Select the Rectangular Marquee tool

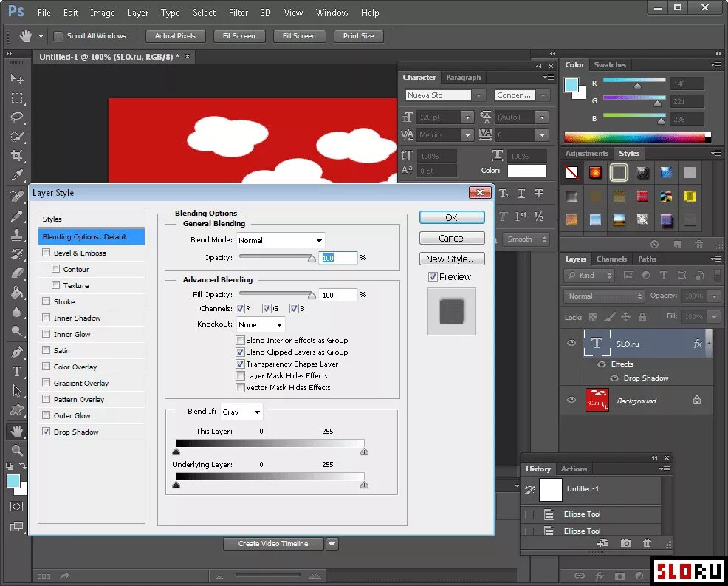pyautogui.click(x=17, y=98)
